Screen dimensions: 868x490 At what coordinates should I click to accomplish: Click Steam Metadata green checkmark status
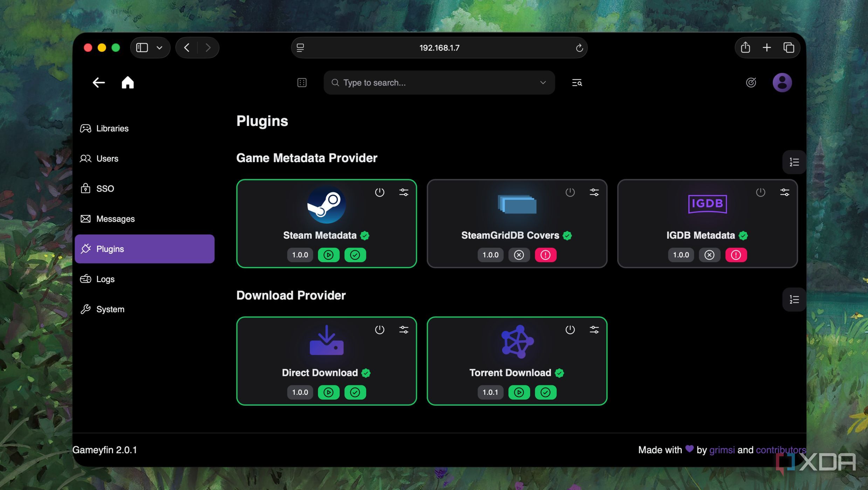click(x=355, y=255)
